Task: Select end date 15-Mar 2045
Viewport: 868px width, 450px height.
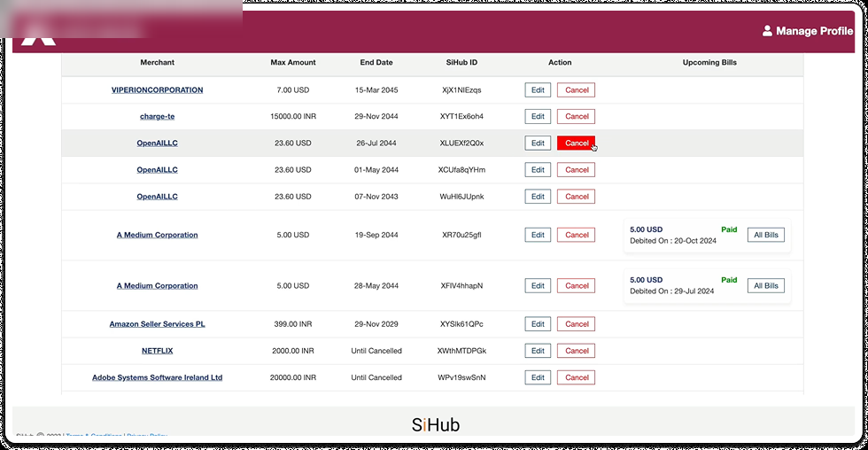Action: tap(376, 89)
